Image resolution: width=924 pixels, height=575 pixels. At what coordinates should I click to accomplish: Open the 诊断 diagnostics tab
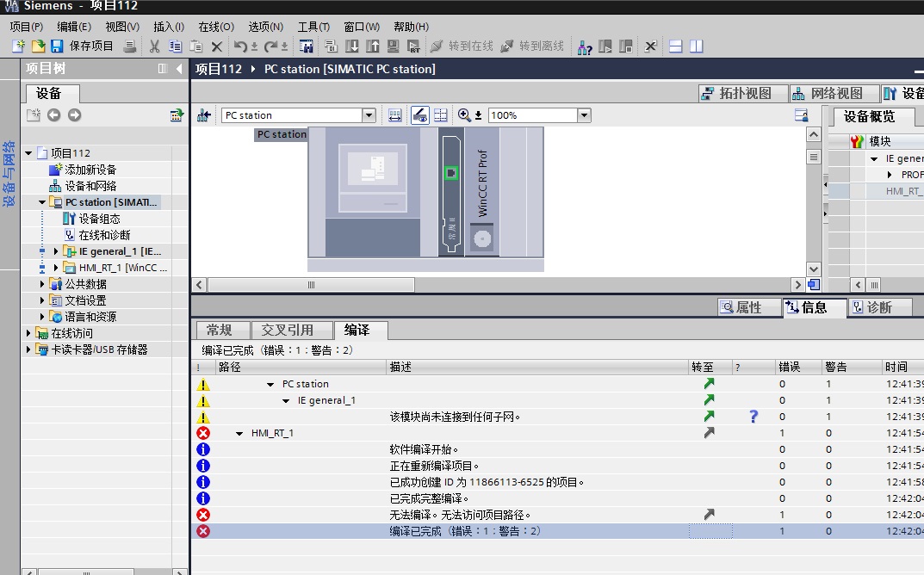(879, 307)
